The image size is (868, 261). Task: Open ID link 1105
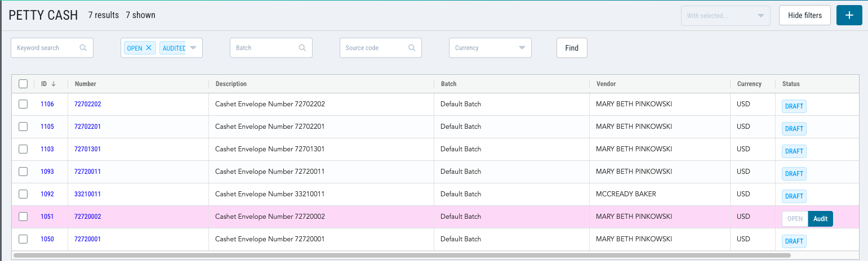click(47, 127)
